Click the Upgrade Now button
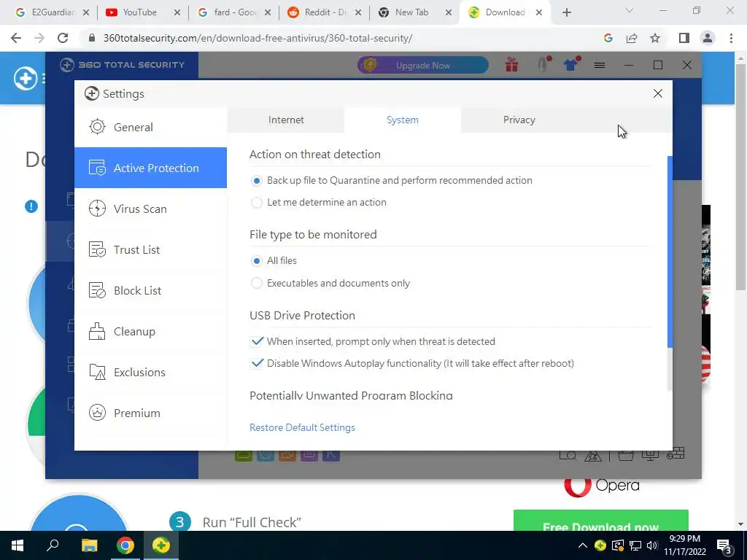Viewport: 747px width, 560px height. pyautogui.click(x=423, y=65)
